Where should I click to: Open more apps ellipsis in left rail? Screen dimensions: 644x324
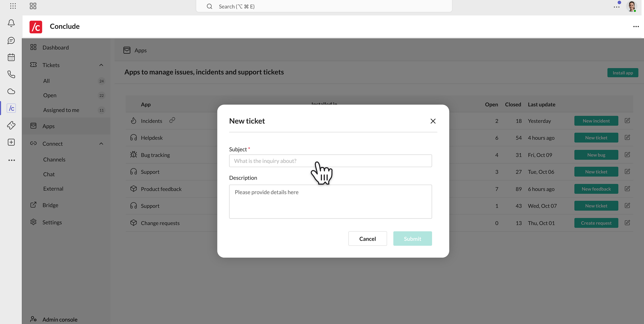click(x=11, y=160)
